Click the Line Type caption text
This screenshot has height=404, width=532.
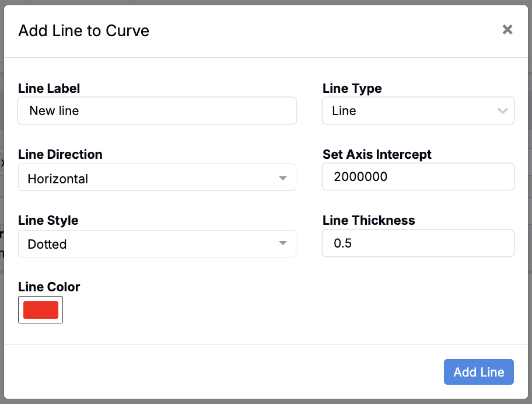click(x=352, y=89)
